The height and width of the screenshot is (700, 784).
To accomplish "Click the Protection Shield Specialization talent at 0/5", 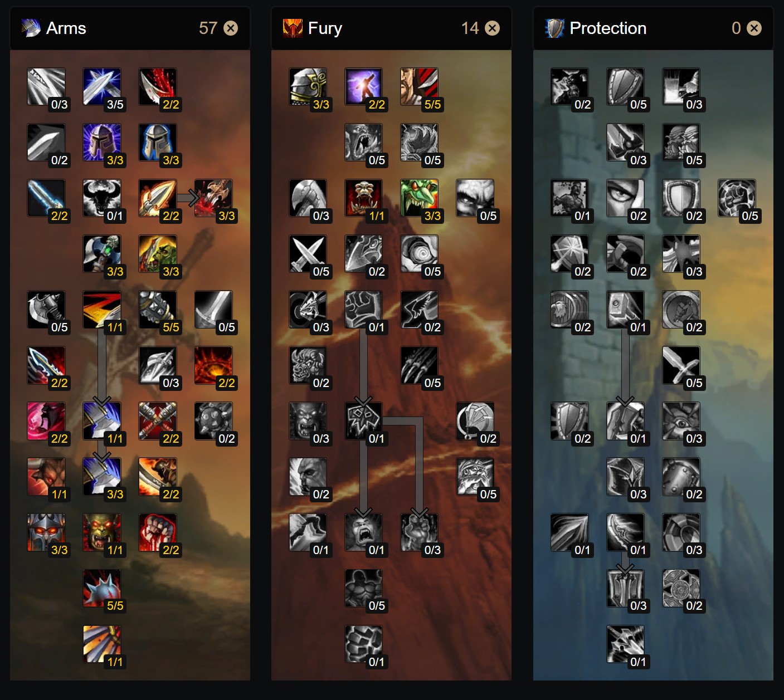I will (626, 87).
